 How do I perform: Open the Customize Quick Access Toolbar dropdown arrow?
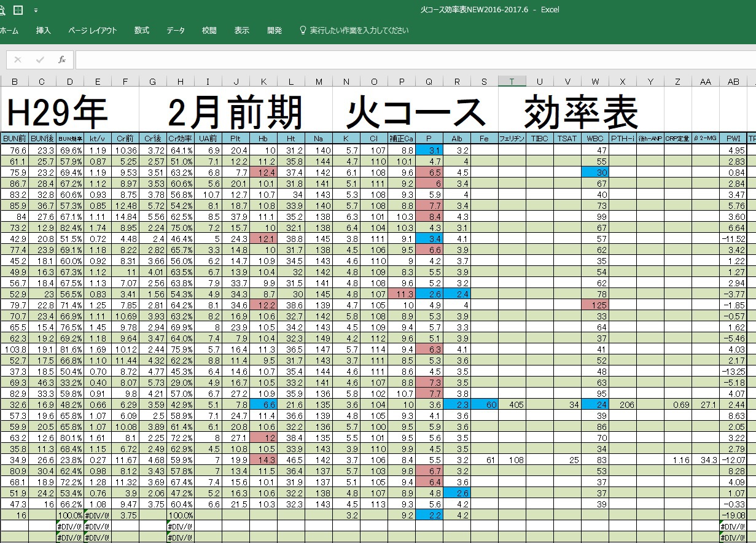tap(36, 10)
